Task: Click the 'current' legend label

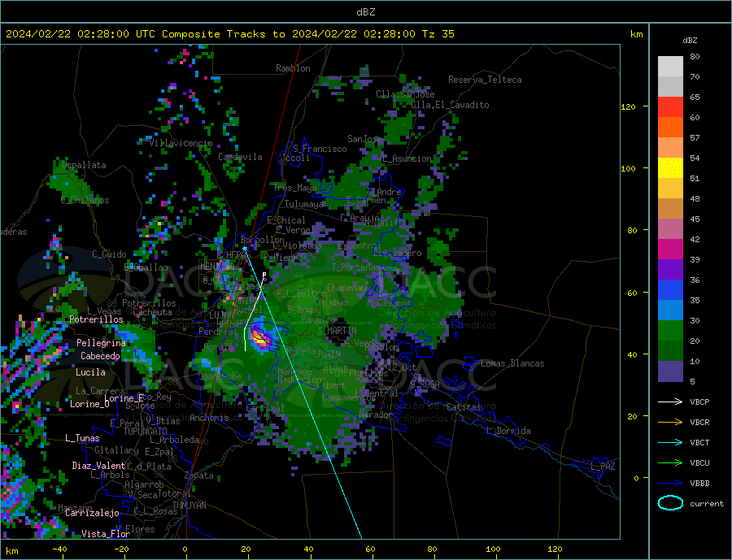Action: coord(707,504)
